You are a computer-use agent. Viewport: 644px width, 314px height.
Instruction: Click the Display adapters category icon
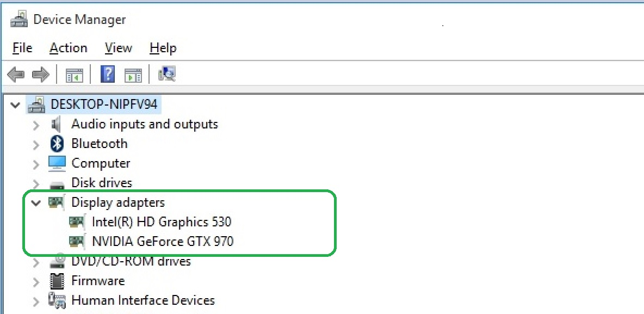pyautogui.click(x=57, y=202)
